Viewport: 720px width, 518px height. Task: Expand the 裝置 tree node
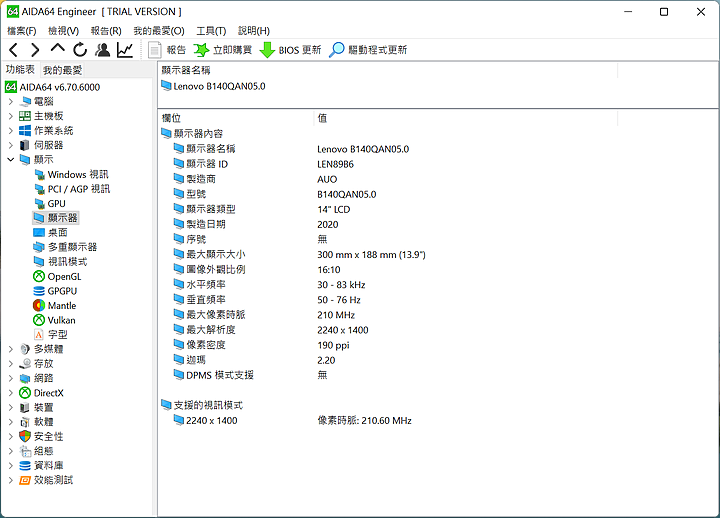pos(11,407)
